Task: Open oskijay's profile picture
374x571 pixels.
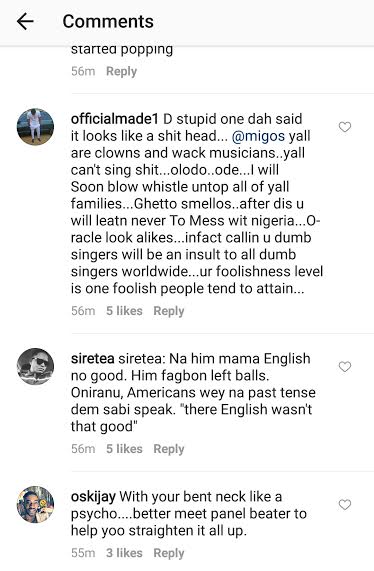Action: click(35, 504)
